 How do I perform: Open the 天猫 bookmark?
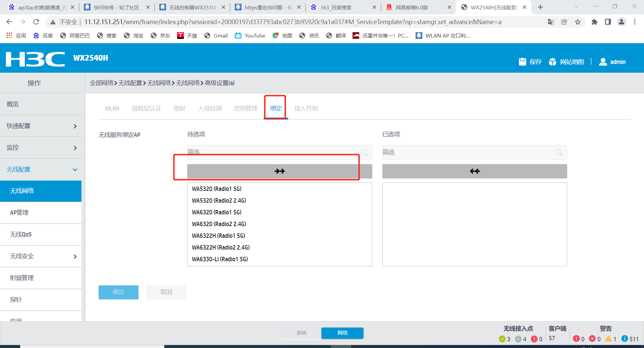pyautogui.click(x=187, y=36)
